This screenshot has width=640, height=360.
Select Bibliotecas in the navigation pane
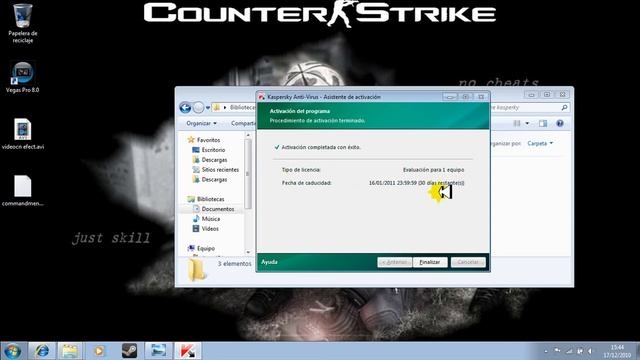pos(206,199)
